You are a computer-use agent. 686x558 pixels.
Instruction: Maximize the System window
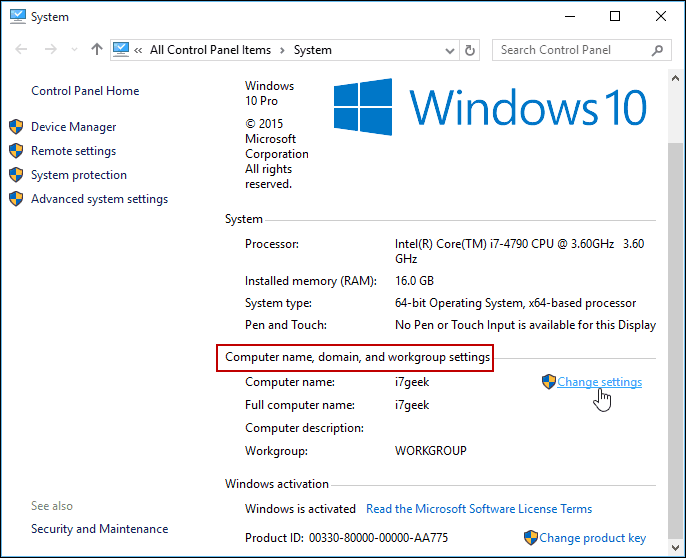point(615,17)
